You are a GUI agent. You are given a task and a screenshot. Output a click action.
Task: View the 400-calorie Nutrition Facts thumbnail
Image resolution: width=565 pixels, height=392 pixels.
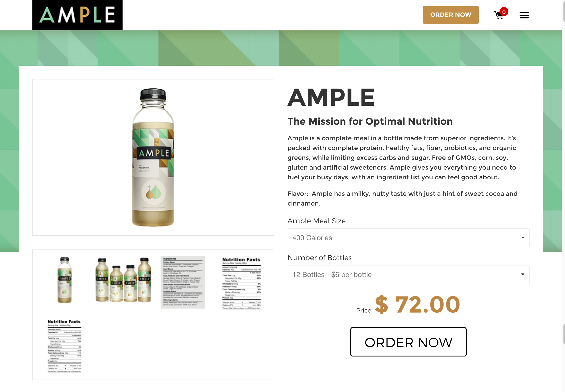tap(242, 283)
